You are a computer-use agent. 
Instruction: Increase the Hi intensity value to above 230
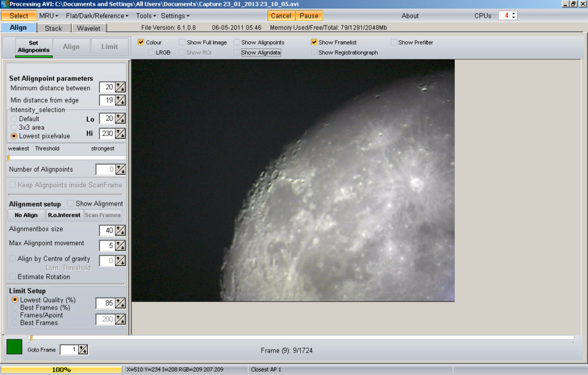pos(119,131)
